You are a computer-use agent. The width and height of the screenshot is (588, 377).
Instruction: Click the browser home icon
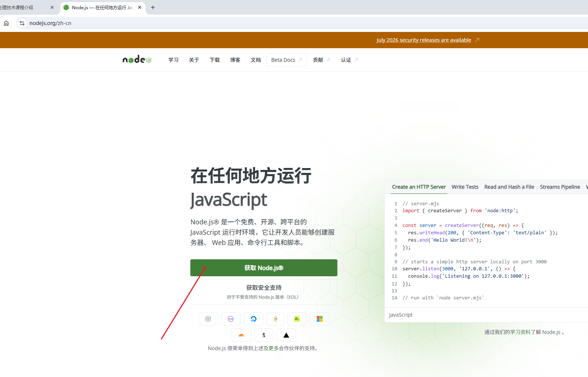pos(6,23)
